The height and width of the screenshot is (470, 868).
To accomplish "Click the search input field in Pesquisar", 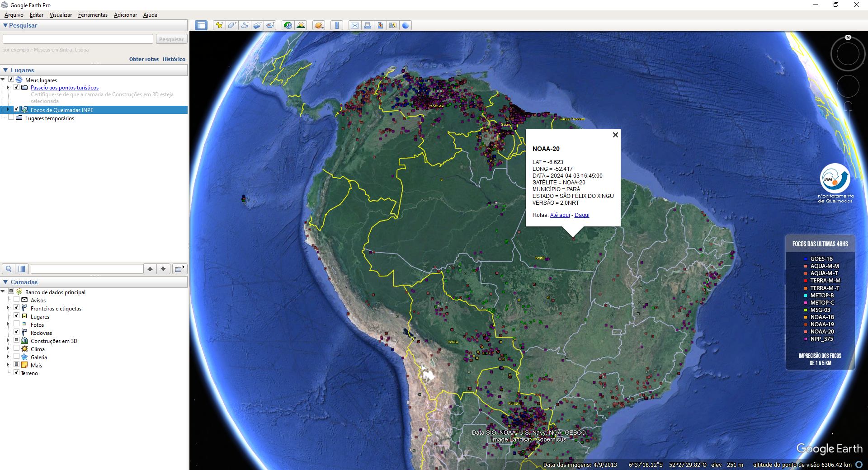I will (x=78, y=39).
